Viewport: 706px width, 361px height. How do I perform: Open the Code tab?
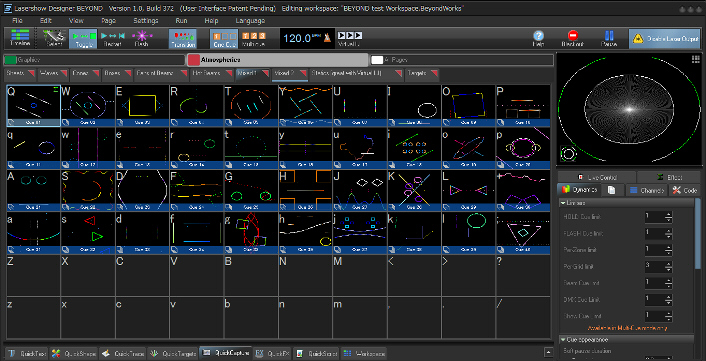point(685,190)
